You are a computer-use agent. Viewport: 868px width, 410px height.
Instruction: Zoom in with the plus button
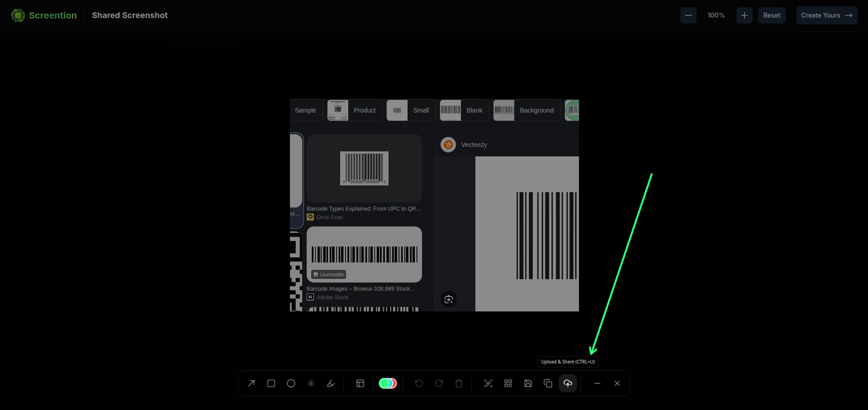pyautogui.click(x=745, y=15)
